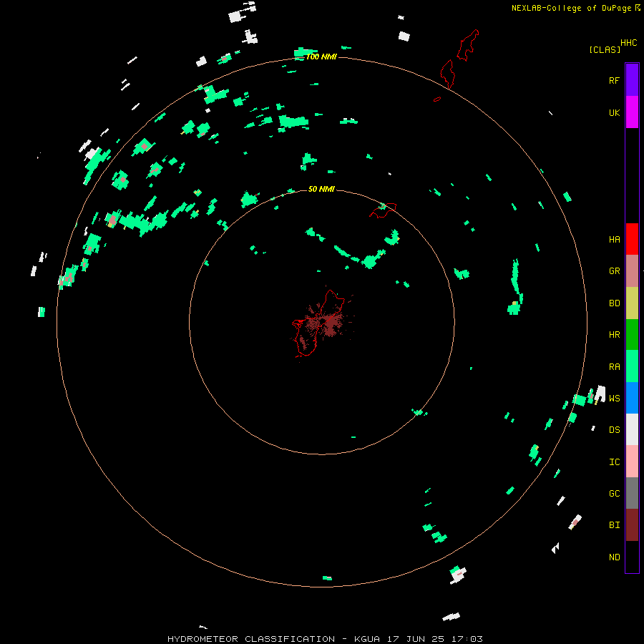Click the BI legend label

pos(614,525)
